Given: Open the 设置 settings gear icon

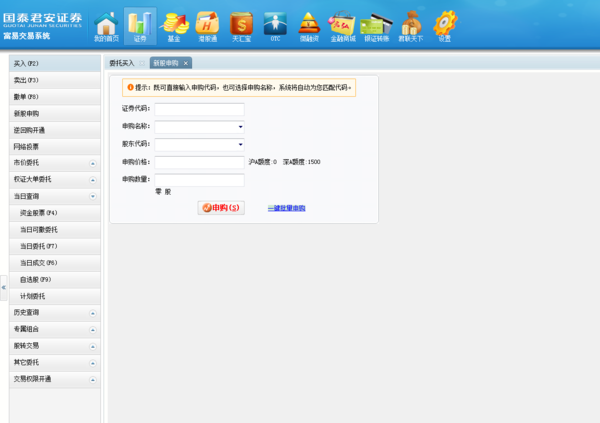Looking at the screenshot, I should [x=444, y=25].
